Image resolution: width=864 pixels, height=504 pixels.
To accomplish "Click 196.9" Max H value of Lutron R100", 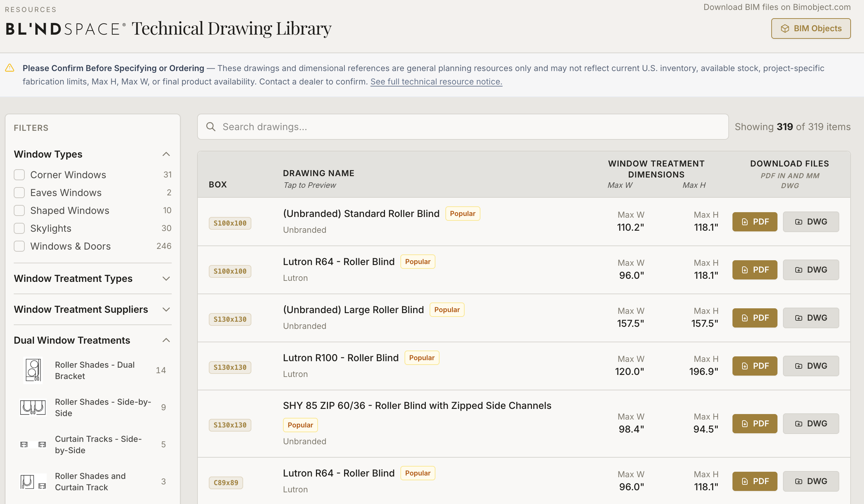I will pos(704,371).
